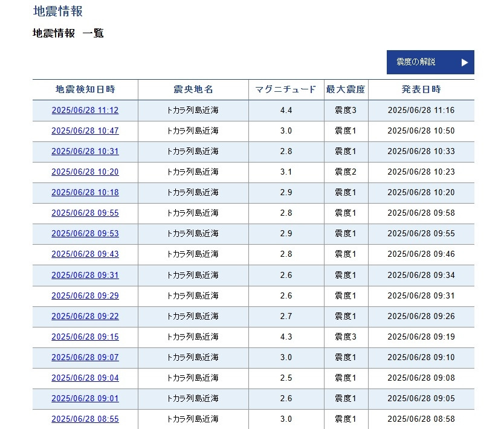Open the 震度の解説 button
Screen dimensions: 504x429
430,62
